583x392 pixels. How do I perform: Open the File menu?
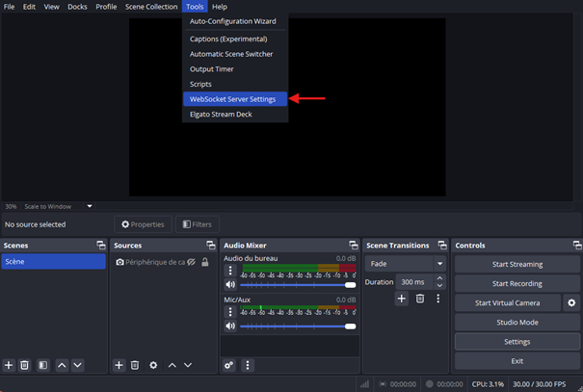tap(9, 7)
